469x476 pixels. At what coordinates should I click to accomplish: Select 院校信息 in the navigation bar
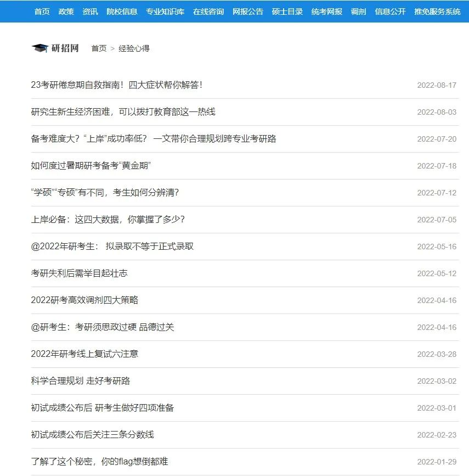tap(122, 12)
